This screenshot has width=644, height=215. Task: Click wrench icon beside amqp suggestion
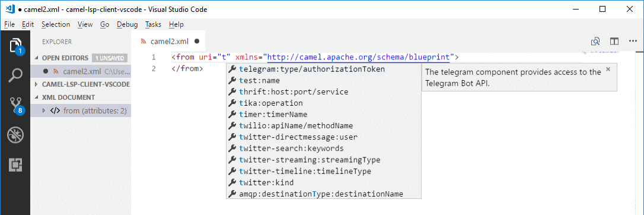coord(232,194)
